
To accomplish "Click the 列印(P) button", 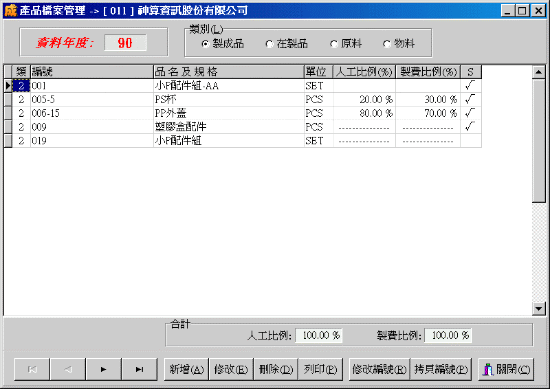I will [x=320, y=369].
